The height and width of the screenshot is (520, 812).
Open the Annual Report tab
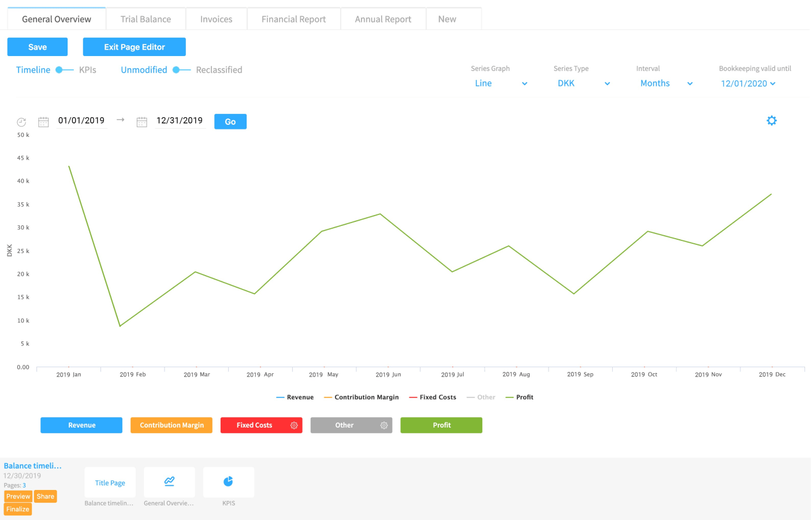(383, 18)
